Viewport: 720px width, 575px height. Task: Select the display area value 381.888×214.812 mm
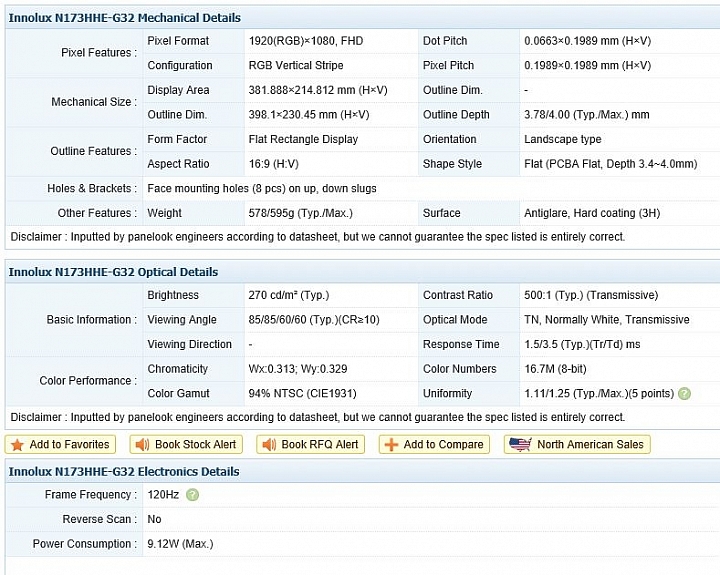318,90
